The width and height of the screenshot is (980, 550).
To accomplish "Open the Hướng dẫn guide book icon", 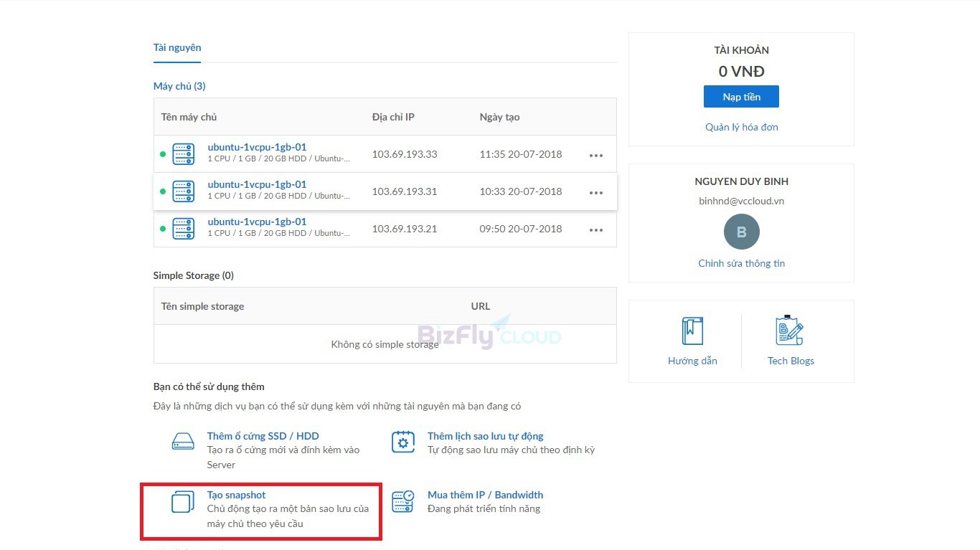I will (692, 331).
